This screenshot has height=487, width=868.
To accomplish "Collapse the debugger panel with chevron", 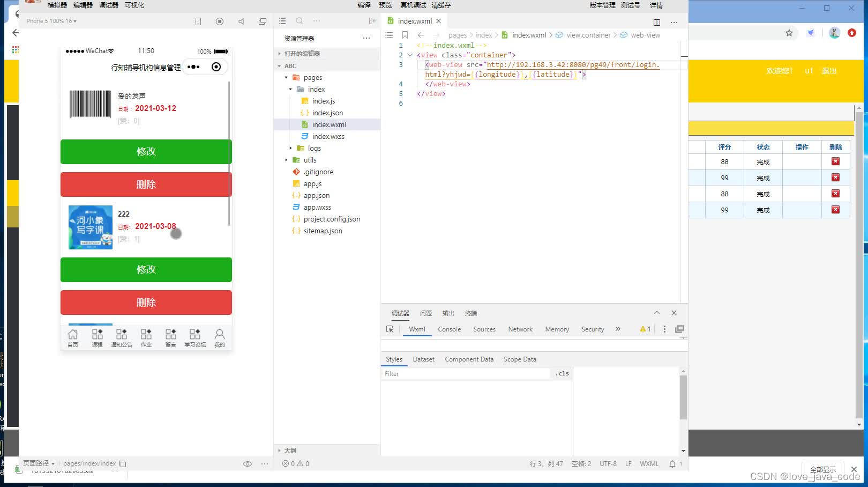I will 657,313.
